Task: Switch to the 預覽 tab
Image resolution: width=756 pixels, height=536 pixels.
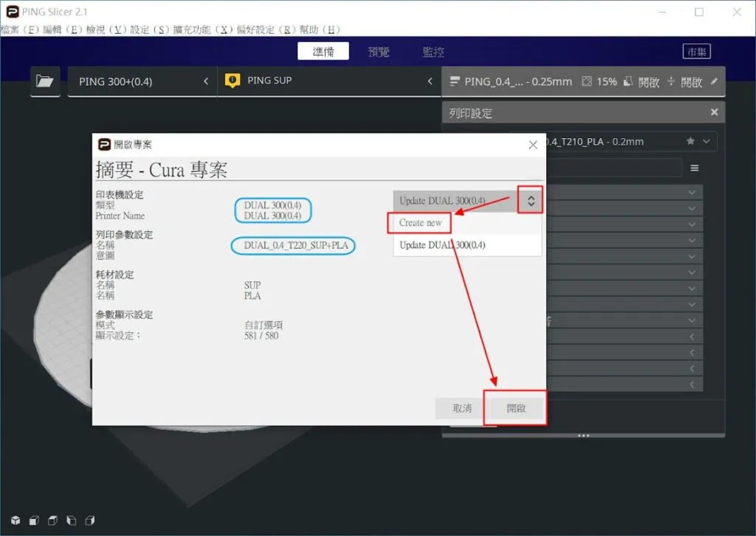Action: (379, 52)
